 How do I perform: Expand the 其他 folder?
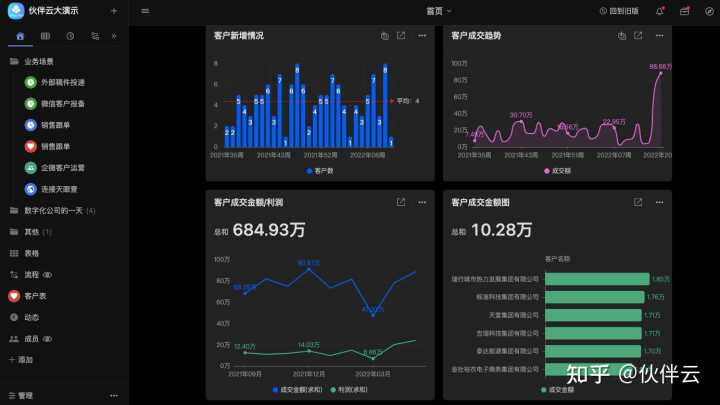[31, 232]
